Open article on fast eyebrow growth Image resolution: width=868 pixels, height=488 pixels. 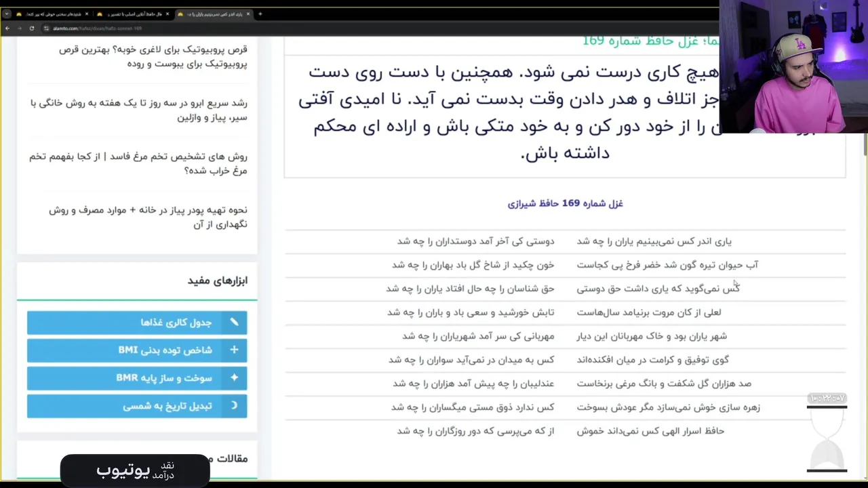tap(138, 110)
